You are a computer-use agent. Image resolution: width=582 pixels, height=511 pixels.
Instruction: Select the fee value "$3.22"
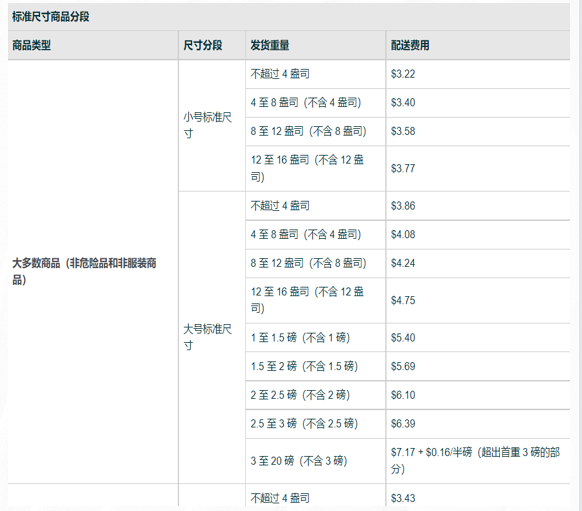pos(403,74)
